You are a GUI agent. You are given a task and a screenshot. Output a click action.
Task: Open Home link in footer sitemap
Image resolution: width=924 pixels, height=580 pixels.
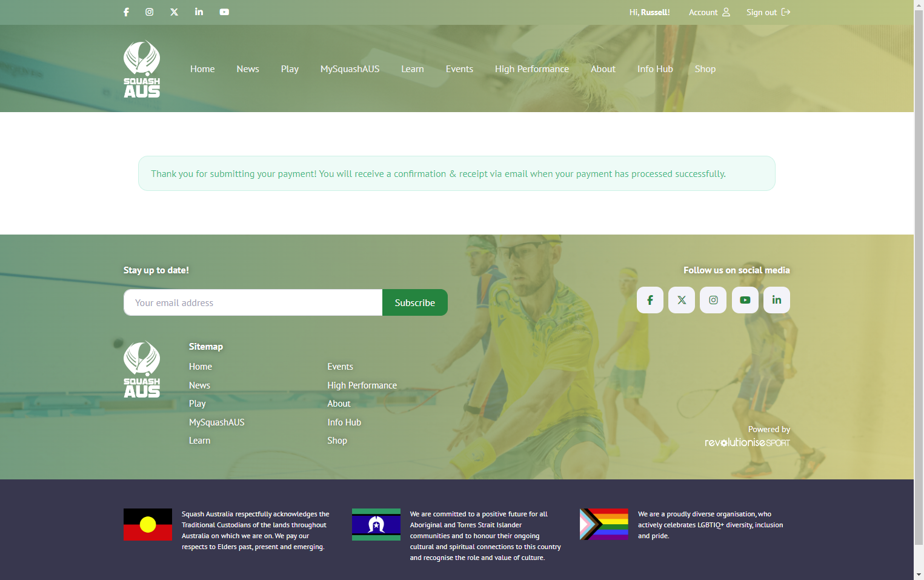tap(201, 367)
